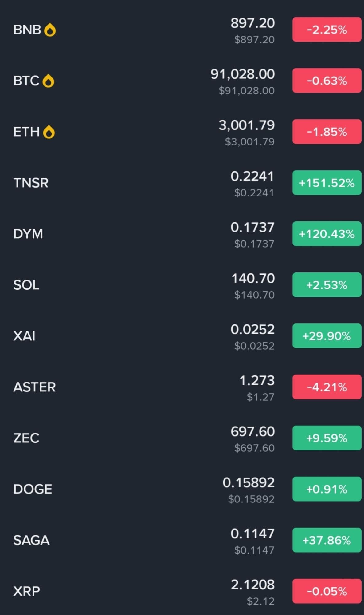Viewport: 364px width, 615px height.
Task: Select the ASTER ticker name
Action: (34, 387)
